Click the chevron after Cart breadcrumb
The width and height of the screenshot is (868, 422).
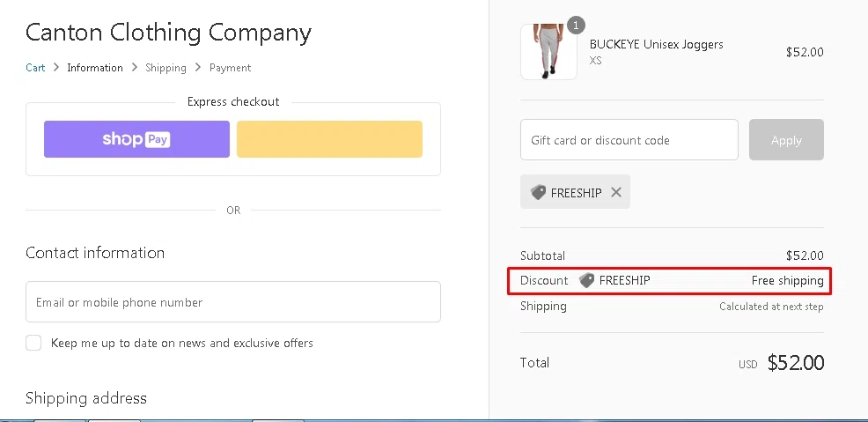(56, 68)
